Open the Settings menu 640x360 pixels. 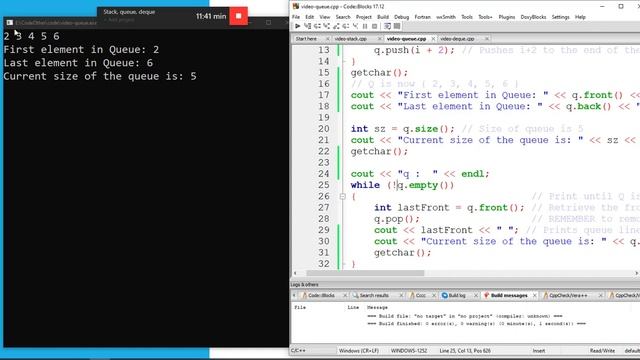click(x=560, y=17)
